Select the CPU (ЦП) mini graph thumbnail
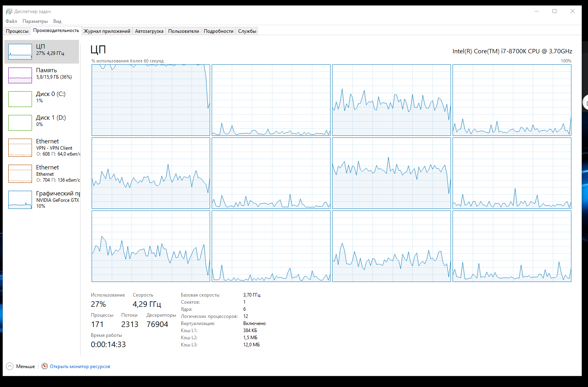Image resolution: width=588 pixels, height=387 pixels. pyautogui.click(x=20, y=52)
